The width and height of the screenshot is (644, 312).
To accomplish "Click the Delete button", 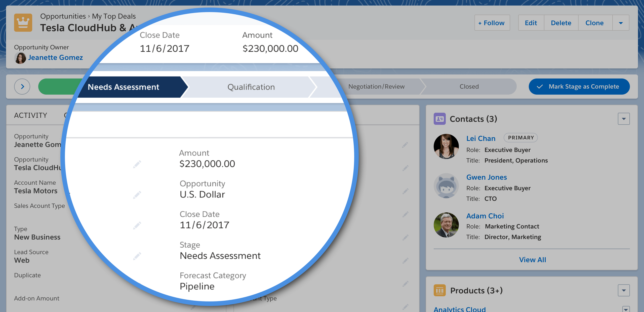I will click(x=561, y=23).
